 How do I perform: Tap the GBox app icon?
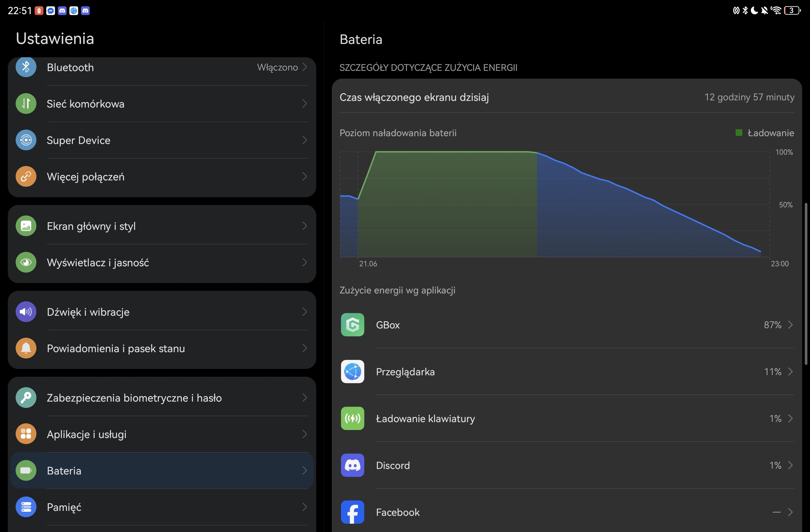tap(352, 325)
